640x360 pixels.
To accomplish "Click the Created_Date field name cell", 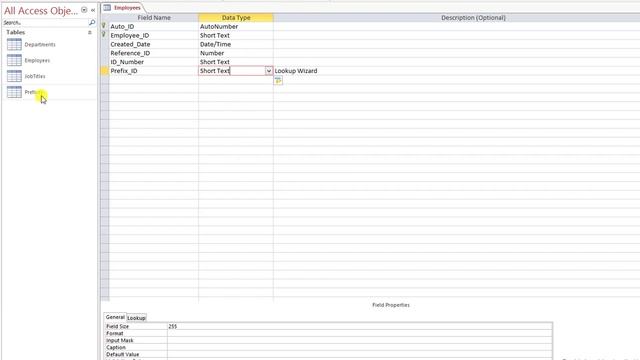I will click(154, 44).
